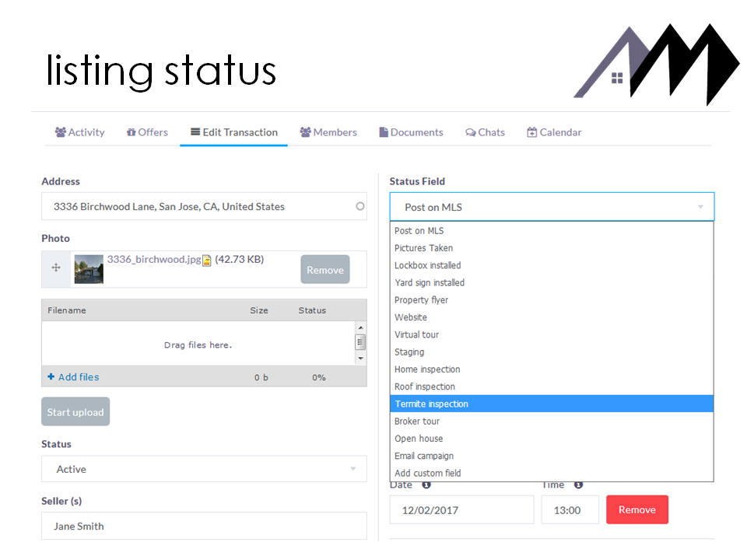Click the Seller(s) field with Jane Smith
Screen dimensions: 747x560
(x=204, y=527)
